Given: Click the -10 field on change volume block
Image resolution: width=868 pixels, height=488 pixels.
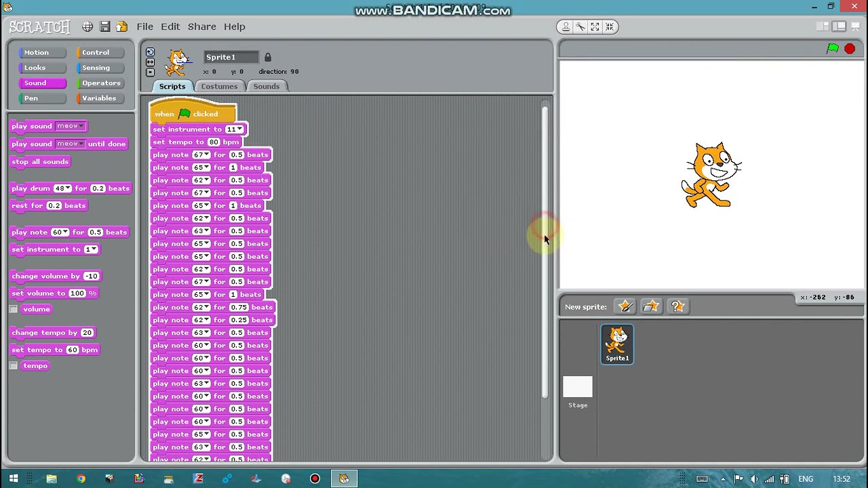Looking at the screenshot, I should point(91,276).
